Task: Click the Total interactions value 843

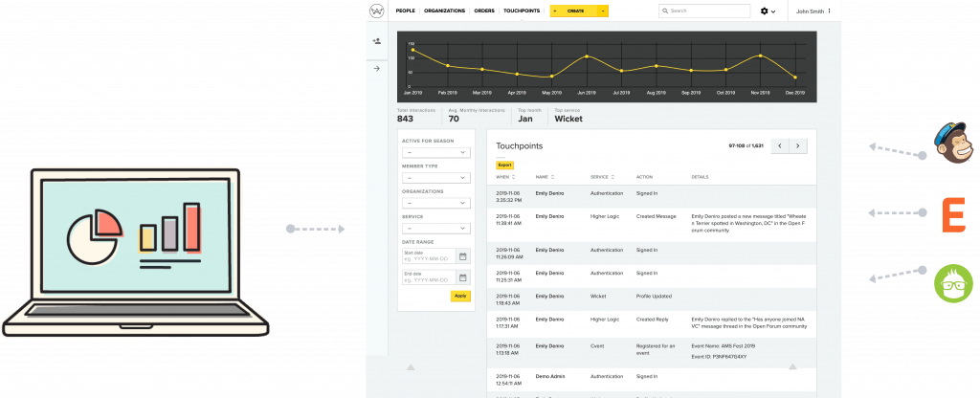Action: 405,119
